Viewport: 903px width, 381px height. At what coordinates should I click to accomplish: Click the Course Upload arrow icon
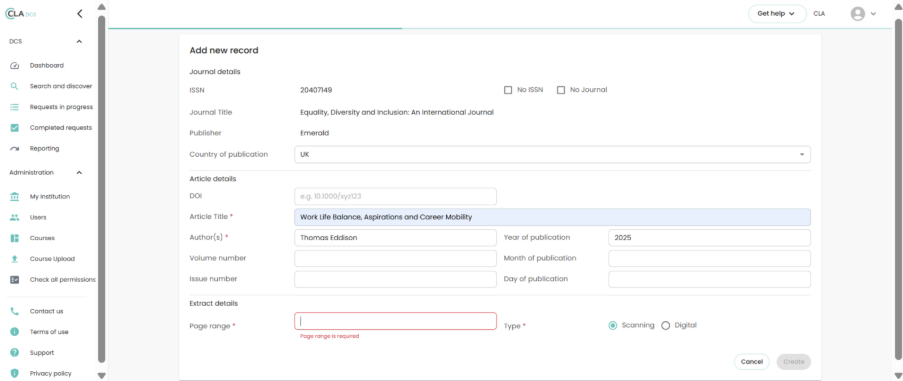15,259
